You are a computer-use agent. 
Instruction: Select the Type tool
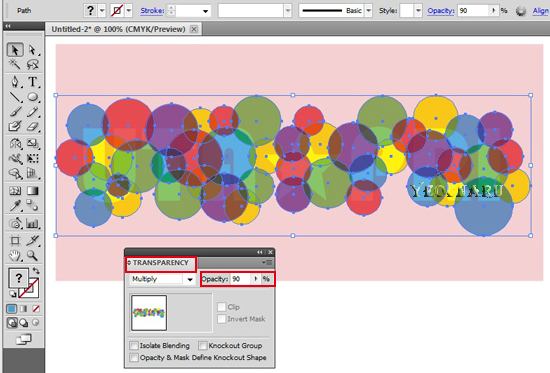coord(33,81)
